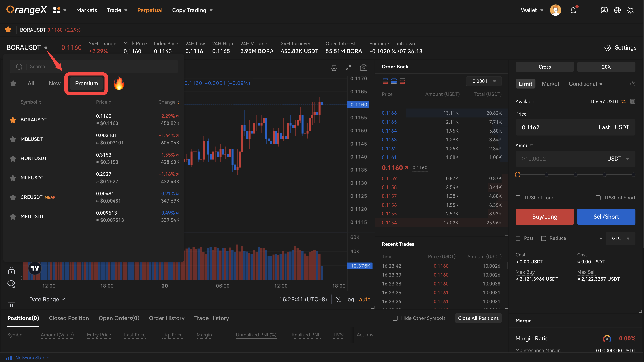Open the Copy Trading dropdown
Image resolution: width=644 pixels, height=362 pixels.
192,10
